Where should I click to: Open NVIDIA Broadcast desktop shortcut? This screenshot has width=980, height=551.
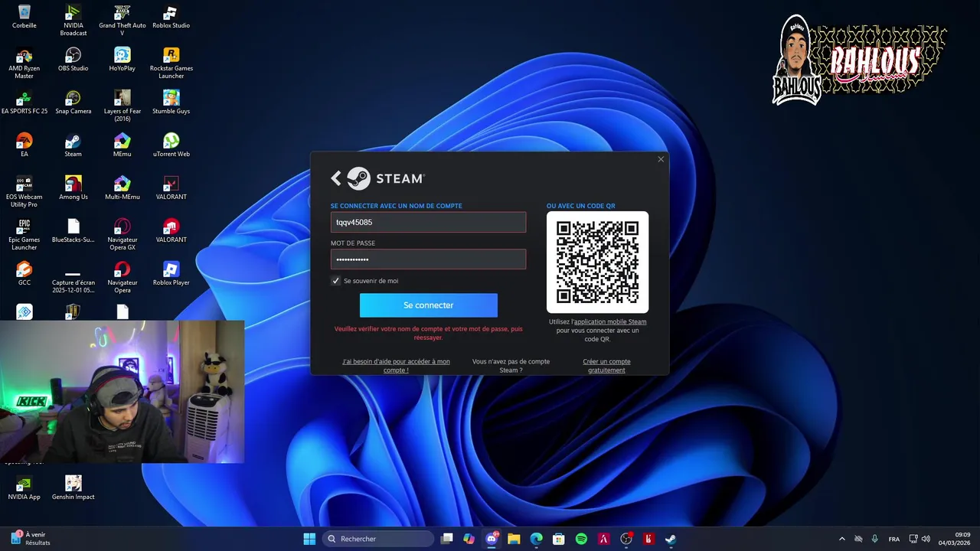(73, 21)
